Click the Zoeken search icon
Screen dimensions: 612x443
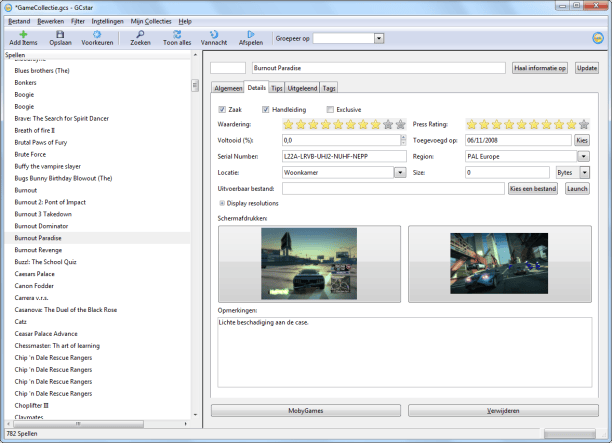[x=139, y=34]
